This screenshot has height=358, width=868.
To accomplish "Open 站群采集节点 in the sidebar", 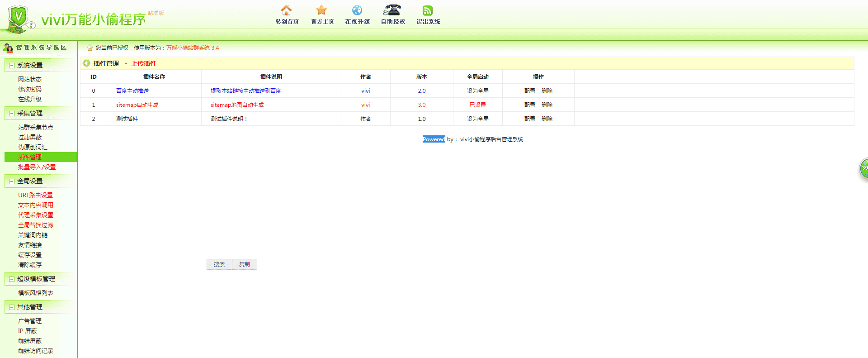I will [x=36, y=127].
